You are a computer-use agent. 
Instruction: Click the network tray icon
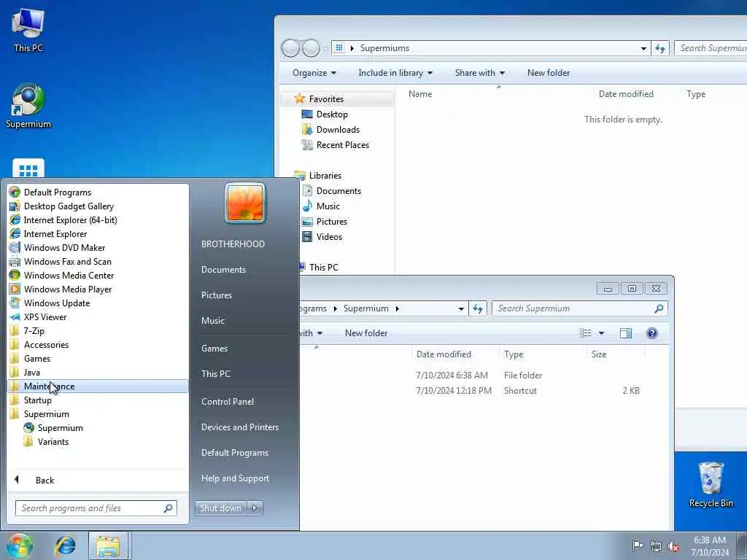(x=656, y=546)
